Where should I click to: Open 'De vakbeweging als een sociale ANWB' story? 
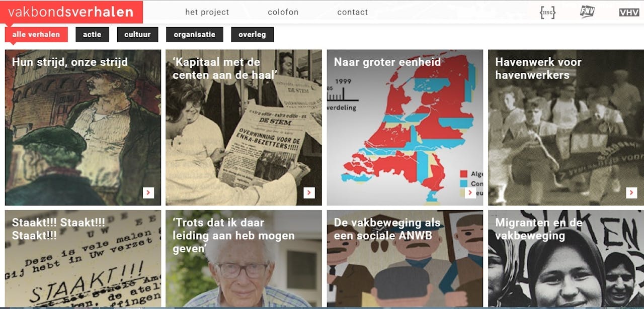click(x=405, y=259)
